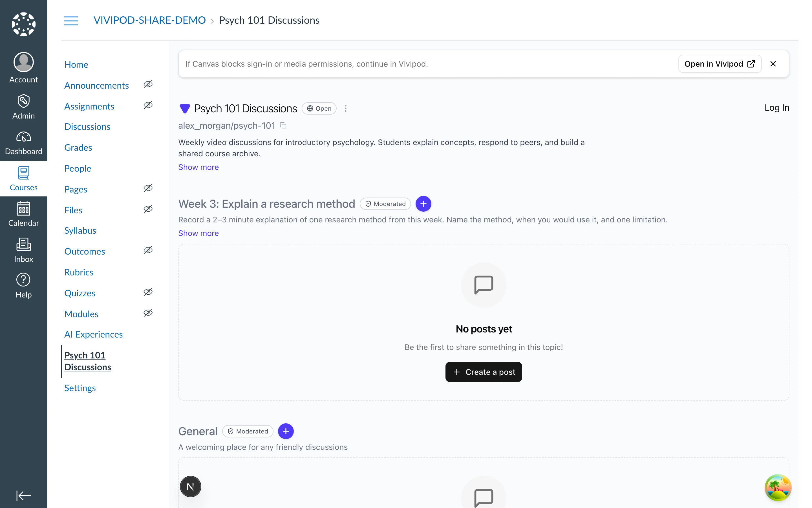Open AI Experiences in course navigation
Image resolution: width=812 pixels, height=508 pixels.
(93, 334)
